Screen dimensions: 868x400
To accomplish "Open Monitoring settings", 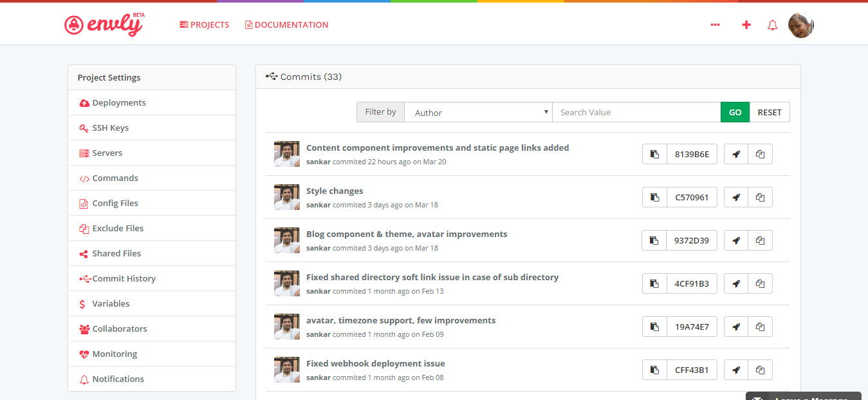I will coord(152,354).
